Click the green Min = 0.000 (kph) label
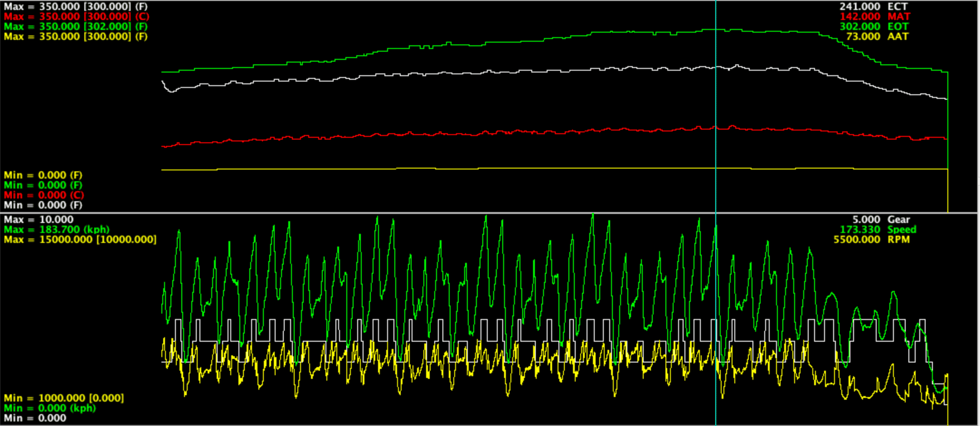Image resolution: width=980 pixels, height=426 pixels. [x=50, y=408]
